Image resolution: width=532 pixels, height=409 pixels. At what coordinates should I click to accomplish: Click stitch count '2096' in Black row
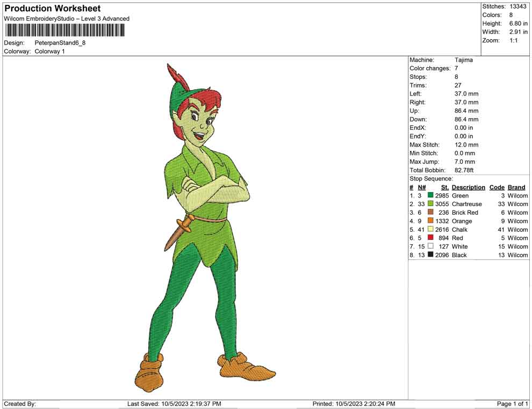[x=442, y=255]
